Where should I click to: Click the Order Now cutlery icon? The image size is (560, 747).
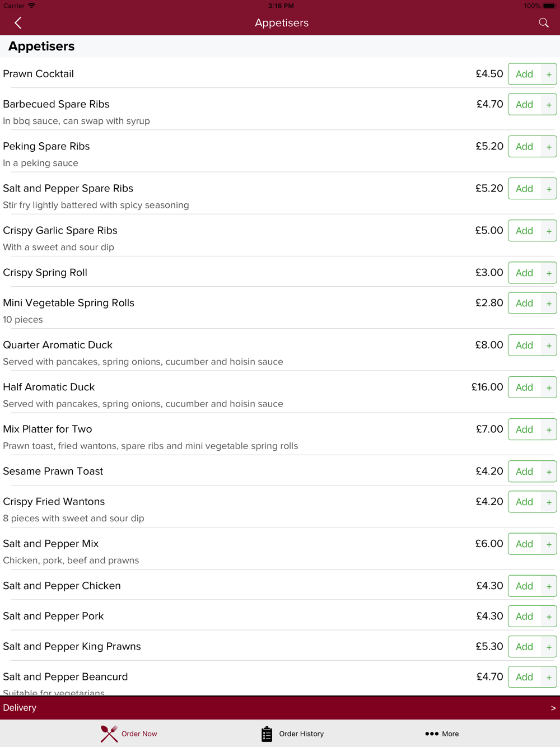click(x=109, y=734)
